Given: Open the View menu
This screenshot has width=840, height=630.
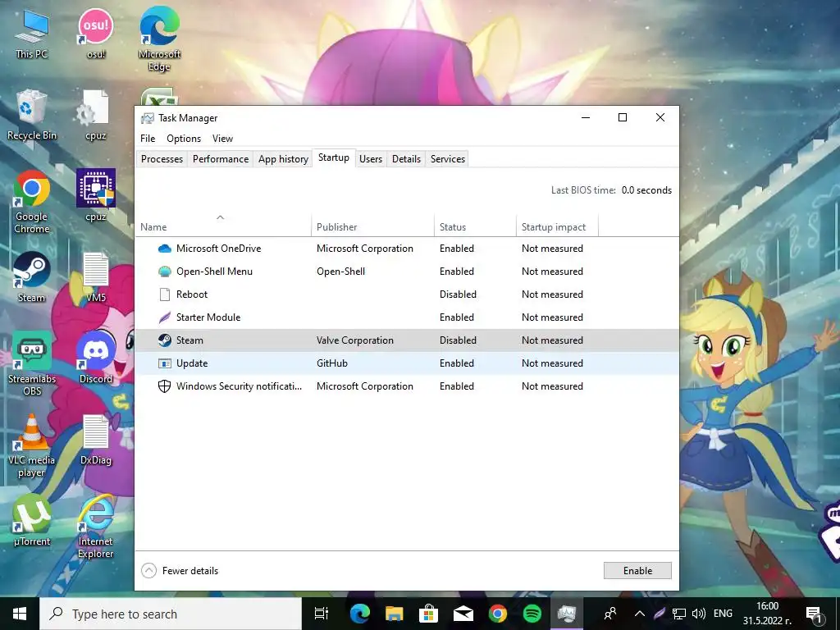Looking at the screenshot, I should (x=223, y=138).
